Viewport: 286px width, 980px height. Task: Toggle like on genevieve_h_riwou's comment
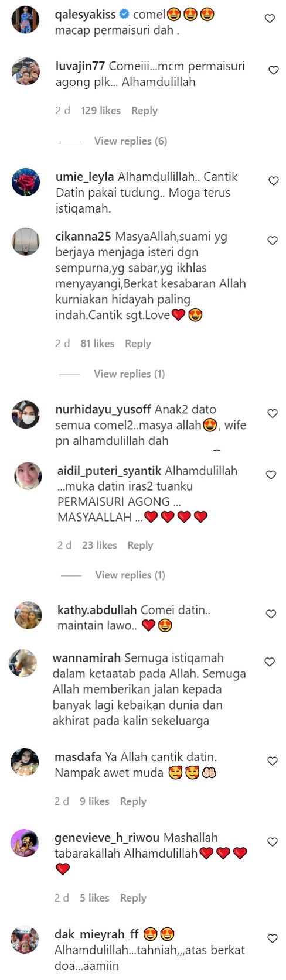click(273, 842)
